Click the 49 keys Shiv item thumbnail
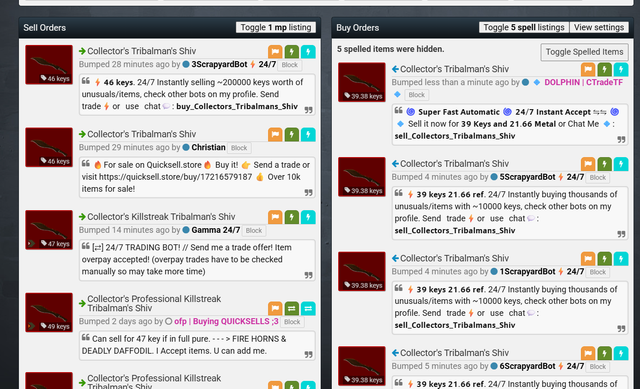Image resolution: width=640 pixels, height=389 pixels. (x=49, y=313)
